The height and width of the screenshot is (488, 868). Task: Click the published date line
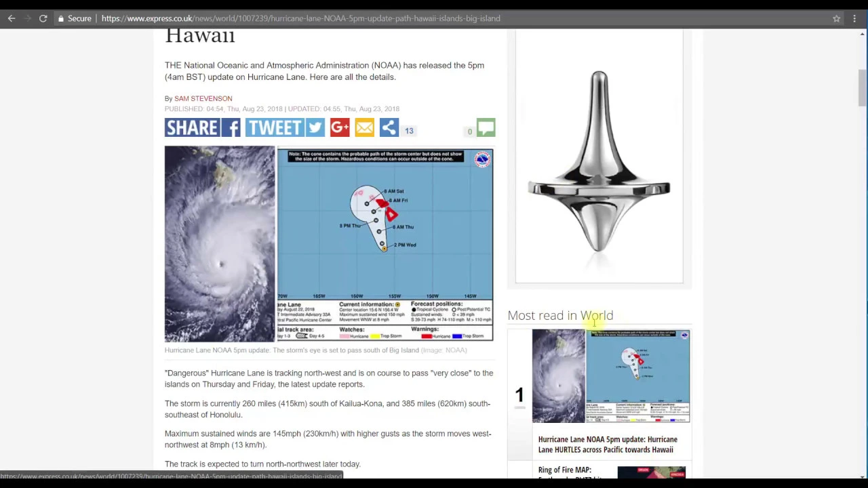pos(282,108)
